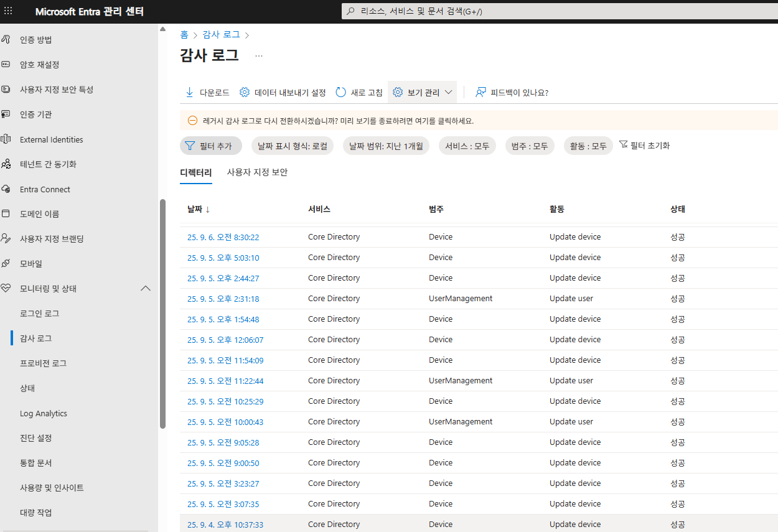Open log entry 25. 9. 5. 오전 10:00:43
The image size is (778, 532).
click(225, 422)
